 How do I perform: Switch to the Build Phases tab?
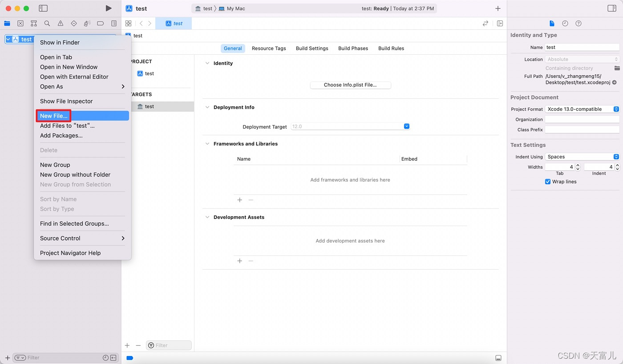click(x=353, y=48)
